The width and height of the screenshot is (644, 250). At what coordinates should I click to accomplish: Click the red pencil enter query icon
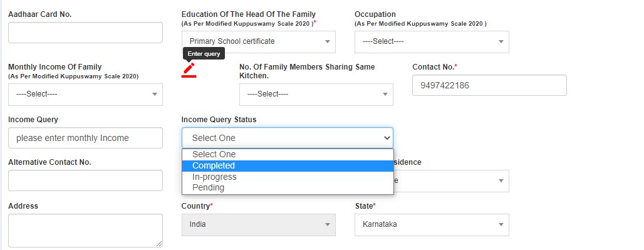pyautogui.click(x=189, y=70)
